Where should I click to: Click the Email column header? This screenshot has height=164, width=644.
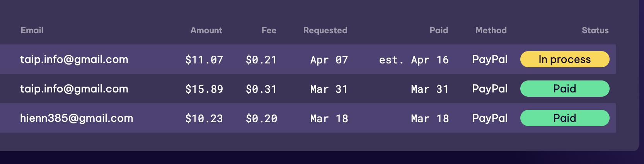(32, 30)
